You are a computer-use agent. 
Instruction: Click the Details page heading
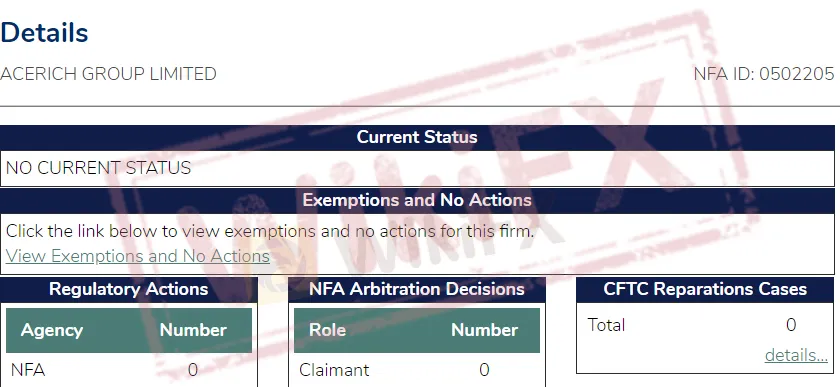point(44,33)
